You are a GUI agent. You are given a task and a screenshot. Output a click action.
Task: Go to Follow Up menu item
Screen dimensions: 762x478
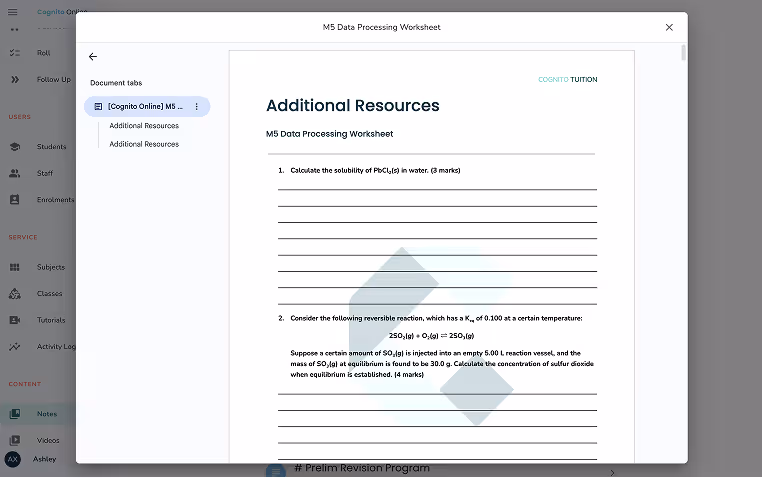(x=53, y=79)
